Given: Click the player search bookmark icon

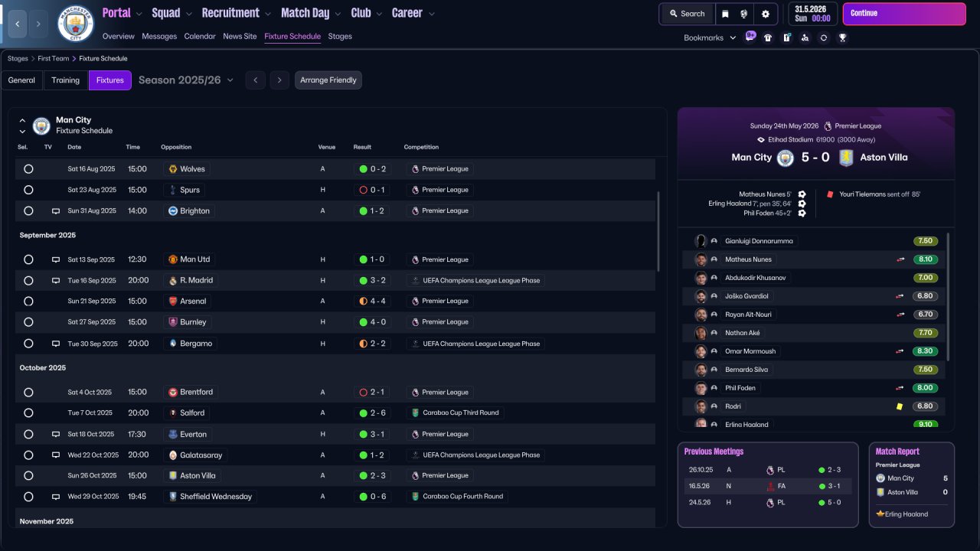Looking at the screenshot, I should 805,37.
